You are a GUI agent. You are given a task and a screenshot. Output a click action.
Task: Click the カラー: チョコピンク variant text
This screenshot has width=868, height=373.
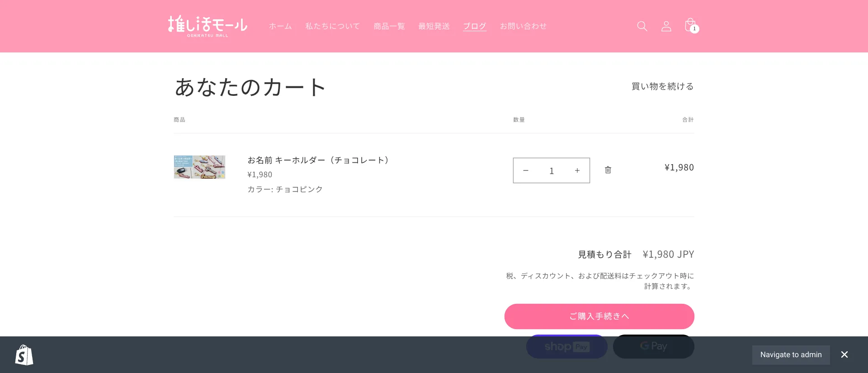[x=285, y=189]
